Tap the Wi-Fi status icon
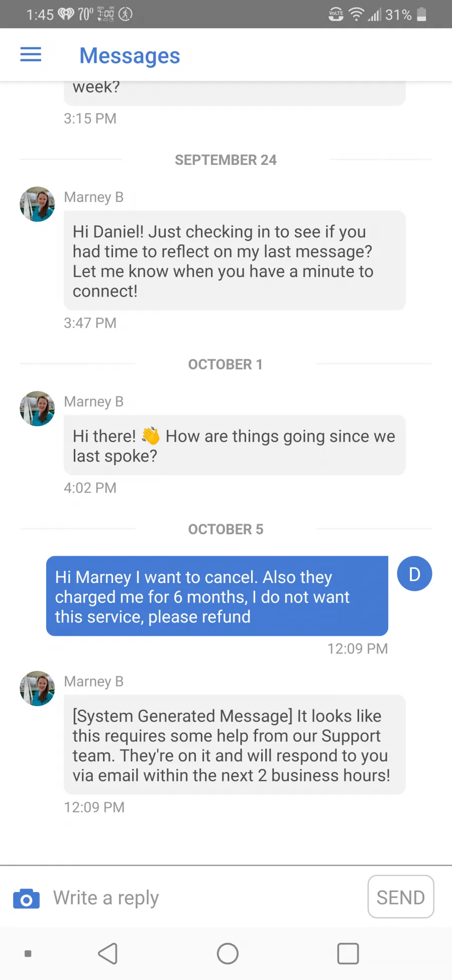The height and width of the screenshot is (980, 452). [356, 15]
